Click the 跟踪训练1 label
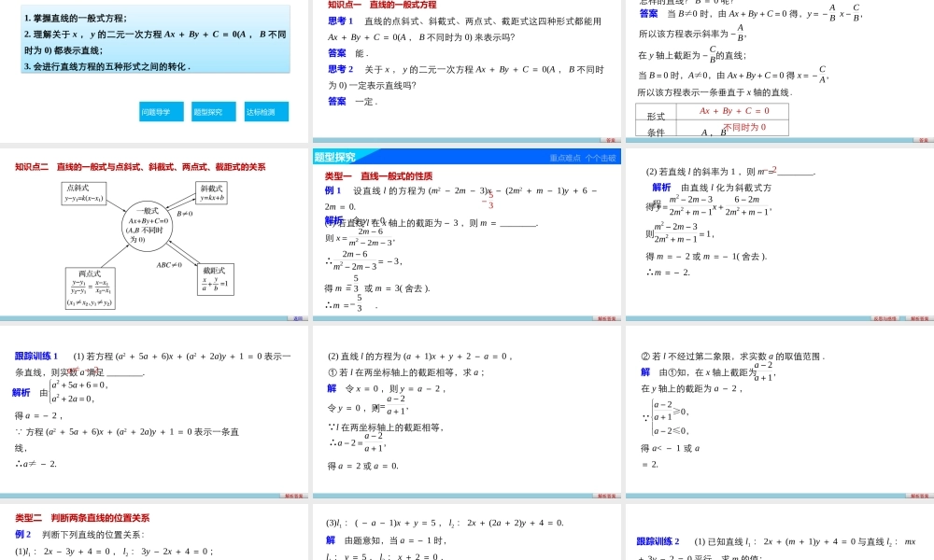 (36, 356)
